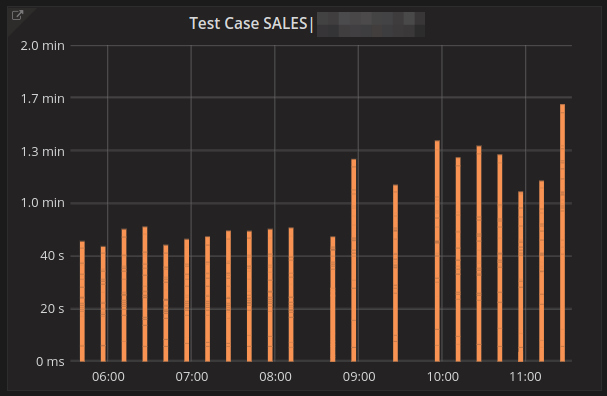Select the first leftmost orange bar
The width and height of the screenshot is (607, 396).
coord(82,301)
